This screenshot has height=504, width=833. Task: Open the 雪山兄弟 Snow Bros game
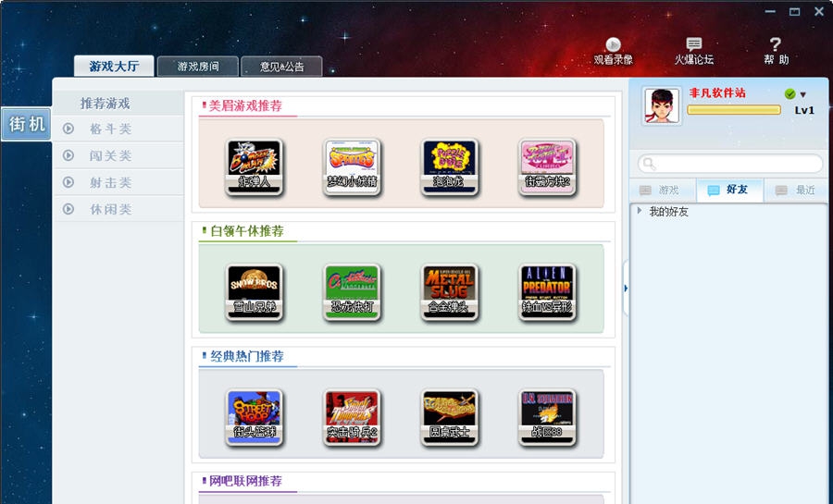tap(254, 292)
